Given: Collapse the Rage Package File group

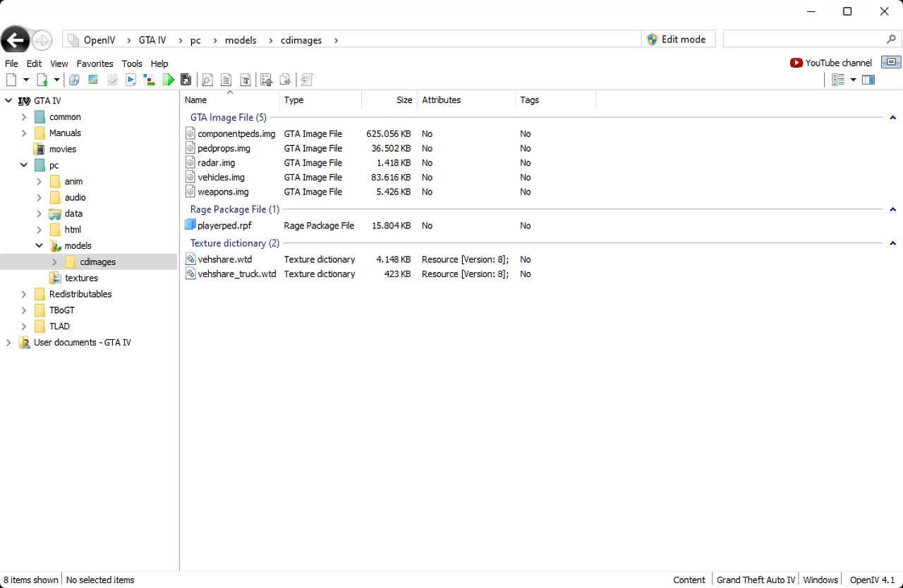Looking at the screenshot, I should (x=892, y=209).
